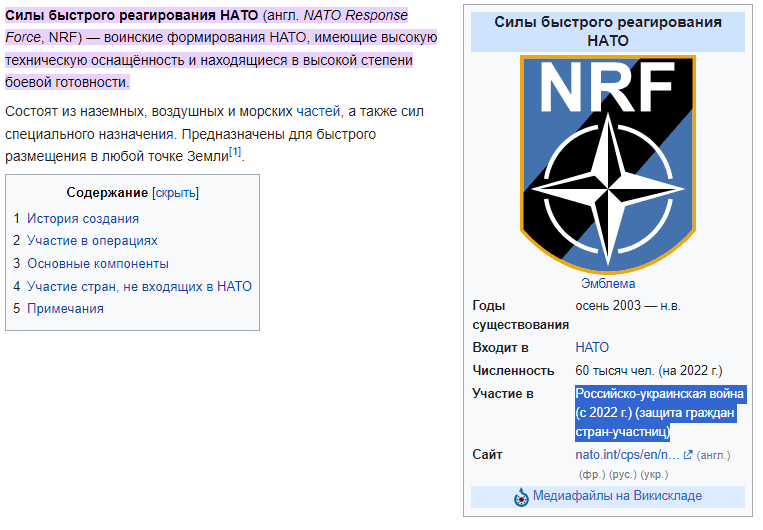Follow the 'НАТО' link in infobox
Screen dimensions: 763x530
592,347
